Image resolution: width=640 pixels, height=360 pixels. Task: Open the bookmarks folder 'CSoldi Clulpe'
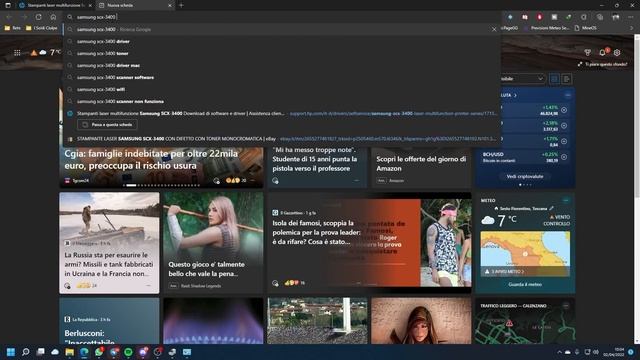coord(42,28)
